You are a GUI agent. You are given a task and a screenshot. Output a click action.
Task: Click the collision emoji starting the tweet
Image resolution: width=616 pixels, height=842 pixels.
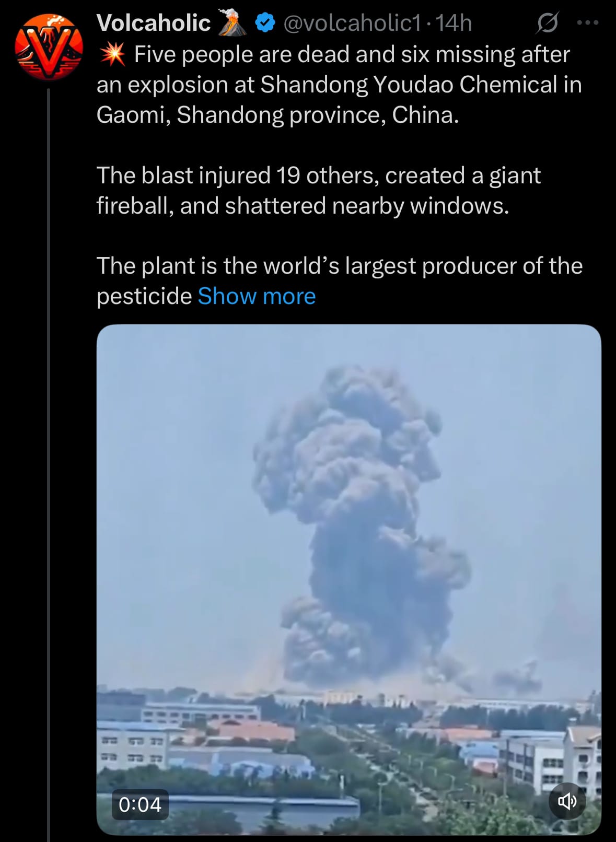113,54
